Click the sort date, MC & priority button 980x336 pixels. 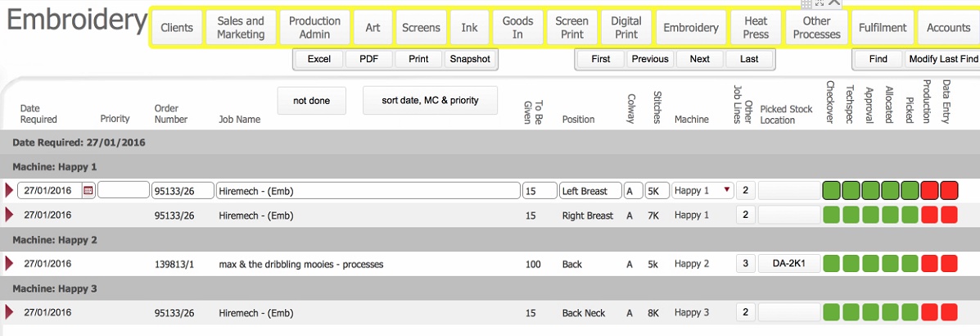click(430, 101)
